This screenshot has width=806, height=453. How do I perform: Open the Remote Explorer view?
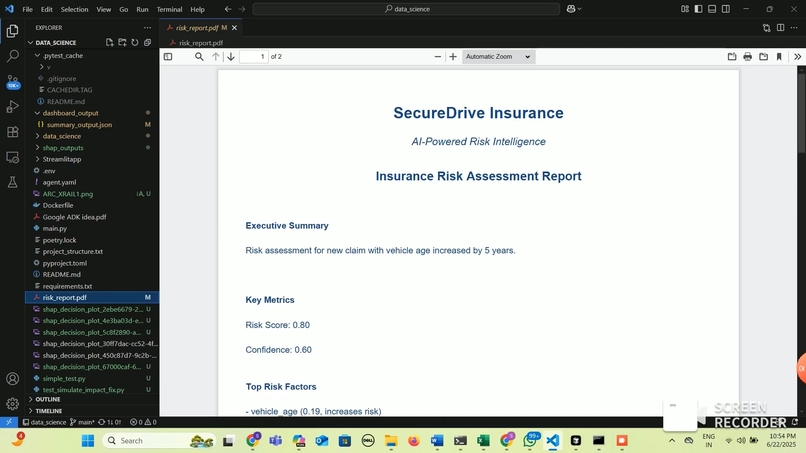(x=12, y=157)
